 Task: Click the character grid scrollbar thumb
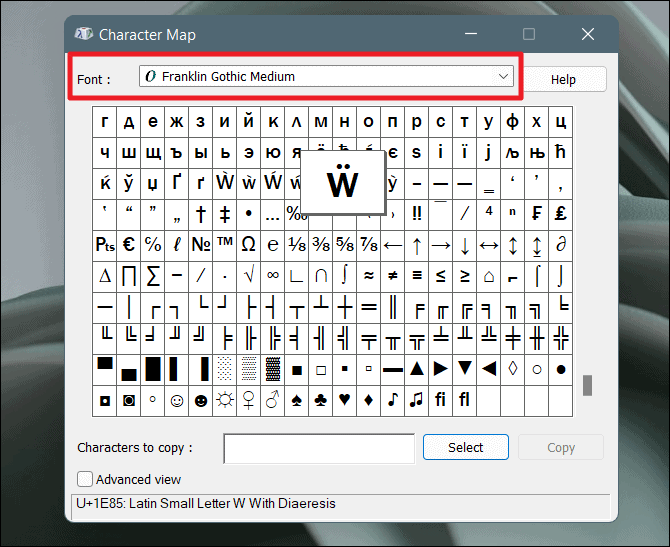[588, 385]
